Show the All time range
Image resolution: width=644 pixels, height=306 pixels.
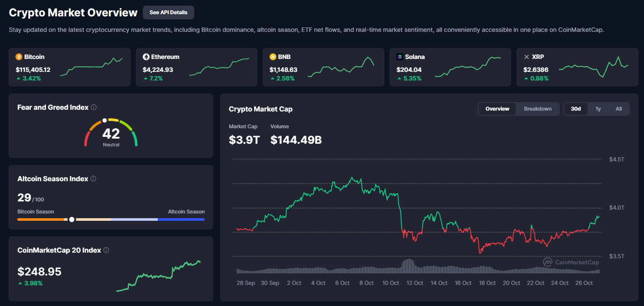coord(619,109)
